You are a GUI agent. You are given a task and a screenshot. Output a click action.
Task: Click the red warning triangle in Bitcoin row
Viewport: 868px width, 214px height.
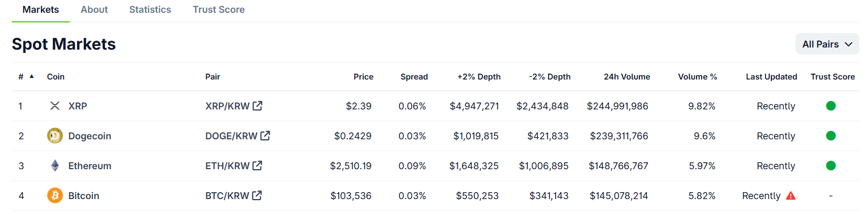[x=791, y=196]
